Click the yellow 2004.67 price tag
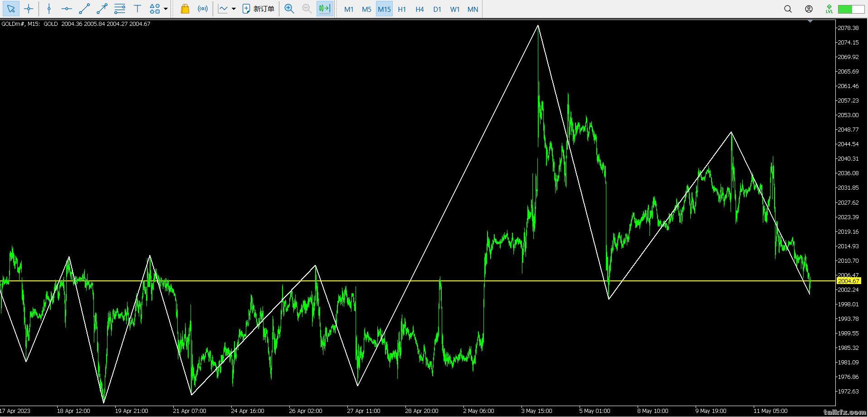The image size is (868, 417). 848,281
